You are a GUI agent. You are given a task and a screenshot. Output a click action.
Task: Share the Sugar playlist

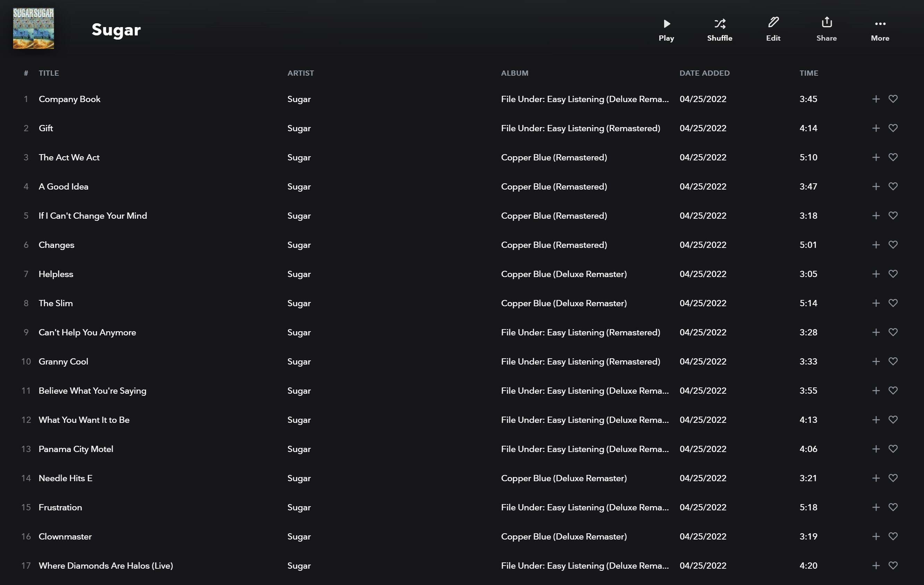click(826, 30)
